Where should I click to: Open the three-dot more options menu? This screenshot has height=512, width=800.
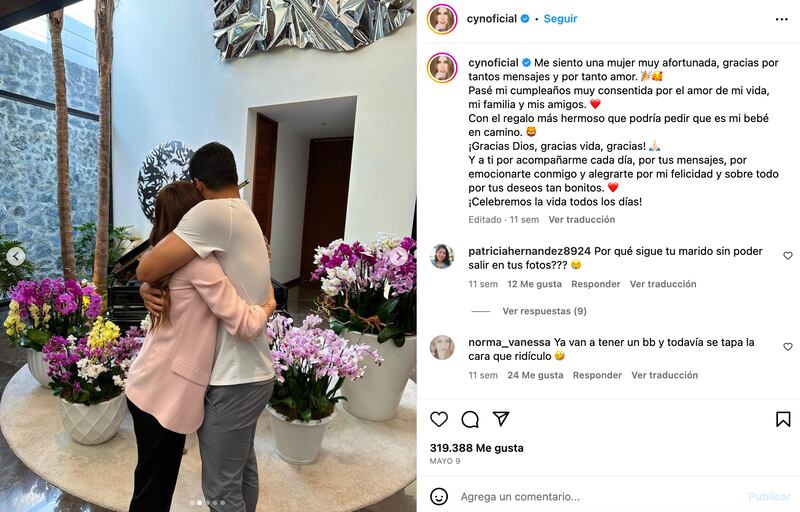[x=782, y=19]
